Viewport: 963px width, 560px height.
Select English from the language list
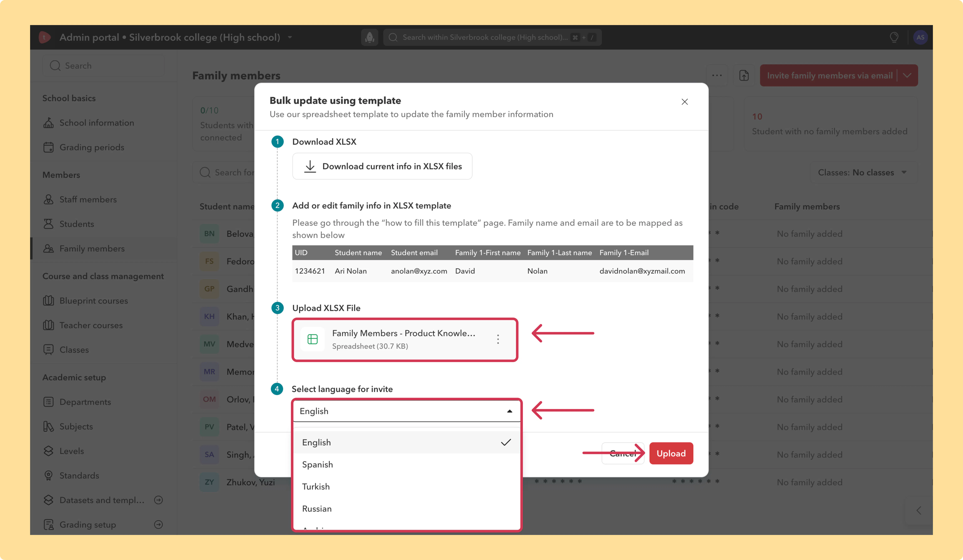pos(407,442)
